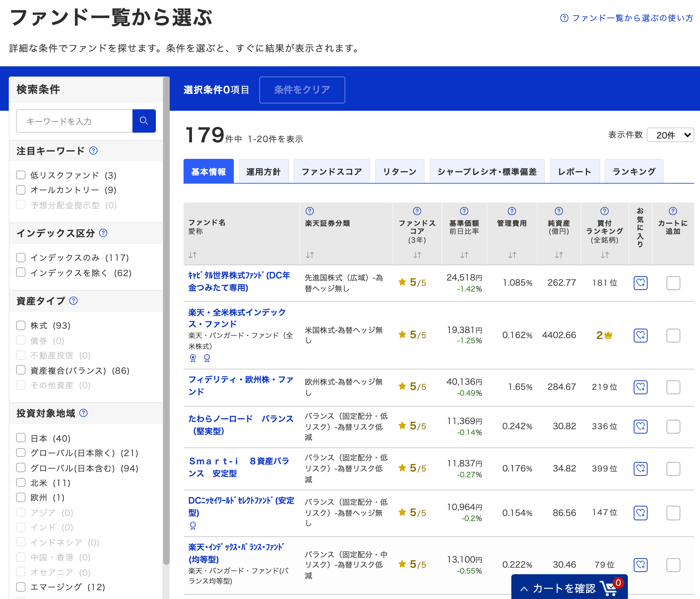Image resolution: width=700 pixels, height=599 pixels.
Task: Open help icon beside 資産タイプ
Action: pyautogui.click(x=74, y=301)
